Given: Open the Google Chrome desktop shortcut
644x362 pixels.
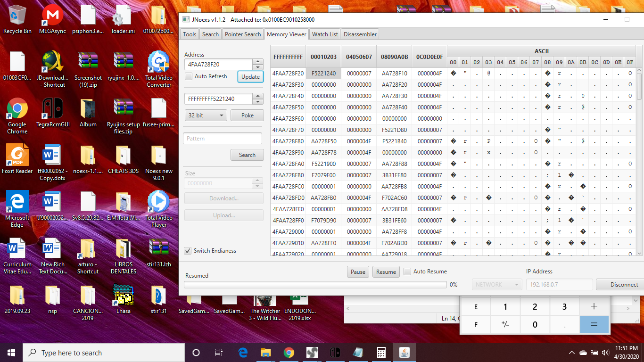Looking at the screenshot, I should coord(17,116).
